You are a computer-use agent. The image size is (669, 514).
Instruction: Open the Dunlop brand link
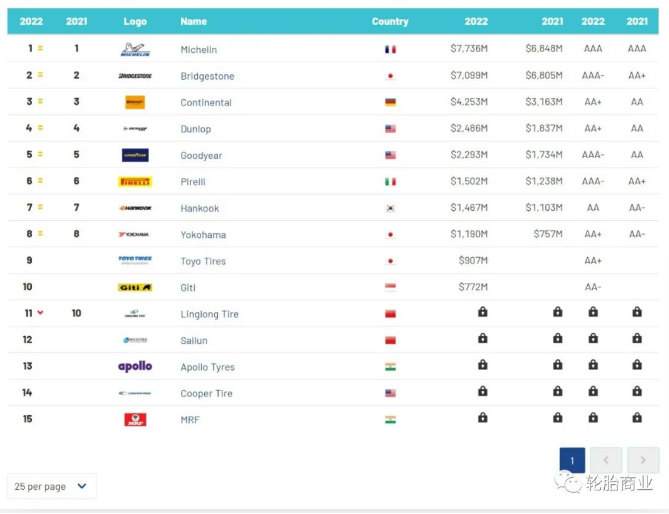tap(195, 129)
